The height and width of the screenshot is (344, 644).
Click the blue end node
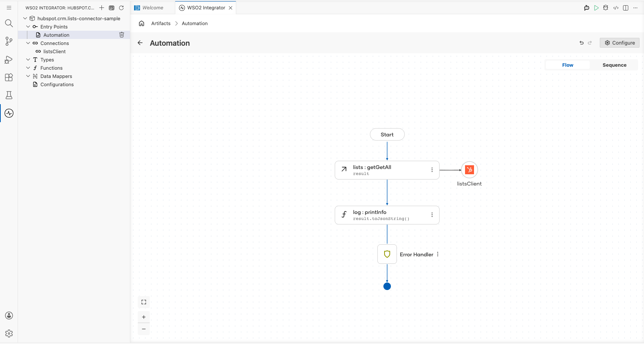click(x=387, y=286)
